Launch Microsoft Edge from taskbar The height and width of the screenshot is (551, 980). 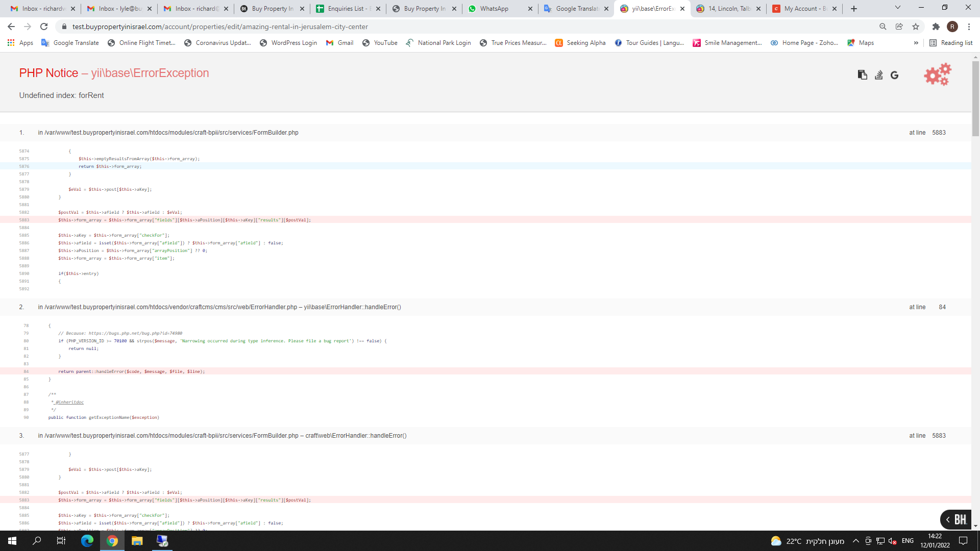pyautogui.click(x=87, y=541)
